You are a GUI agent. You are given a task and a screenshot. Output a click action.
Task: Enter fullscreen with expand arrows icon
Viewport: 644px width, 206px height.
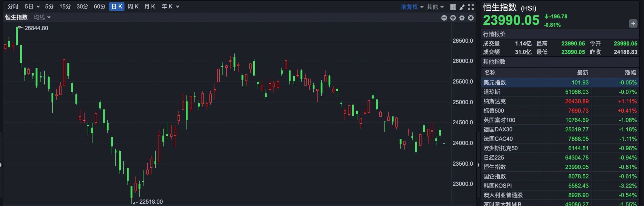coord(471,7)
